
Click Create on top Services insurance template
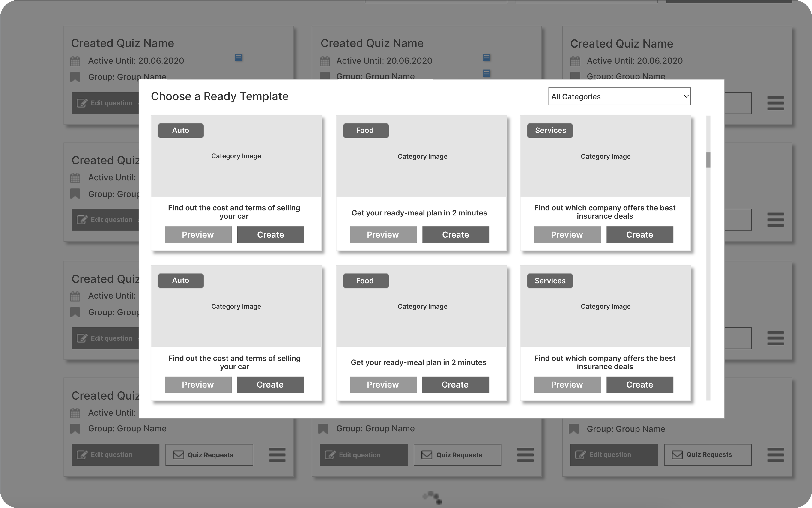[639, 235]
